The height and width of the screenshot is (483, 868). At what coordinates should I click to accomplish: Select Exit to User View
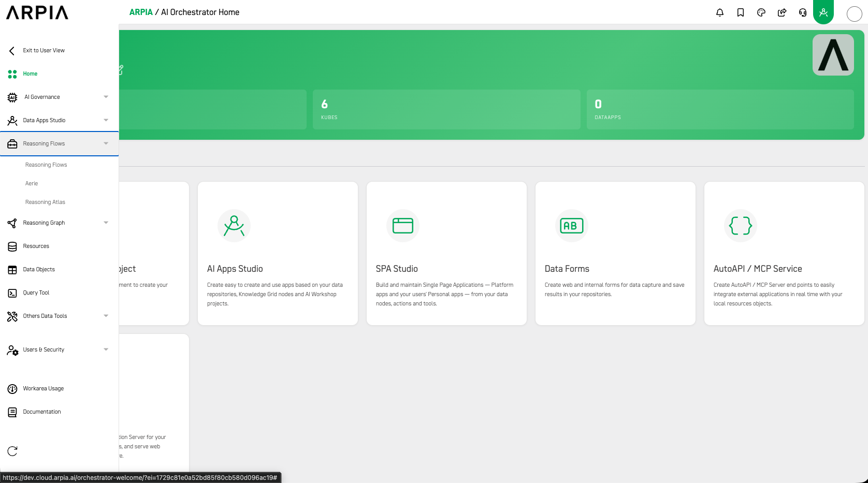(44, 51)
